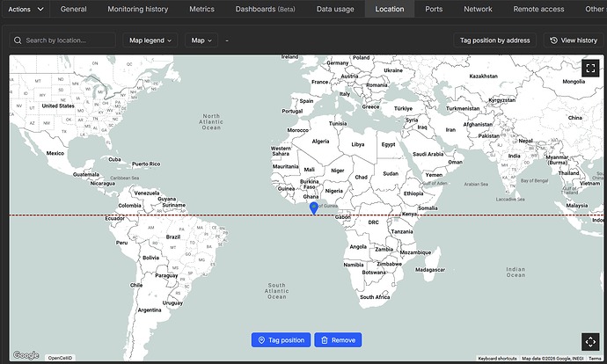Viewport: 607px width, 364px height.
Task: Switch to the General tab
Action: [x=74, y=9]
